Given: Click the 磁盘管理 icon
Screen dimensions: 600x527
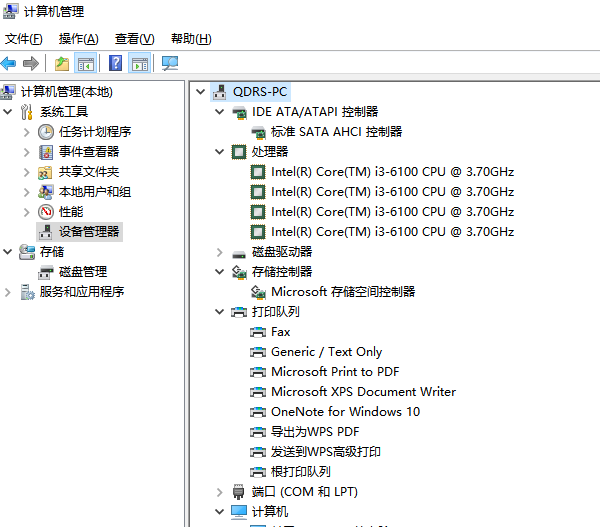Looking at the screenshot, I should point(46,272).
